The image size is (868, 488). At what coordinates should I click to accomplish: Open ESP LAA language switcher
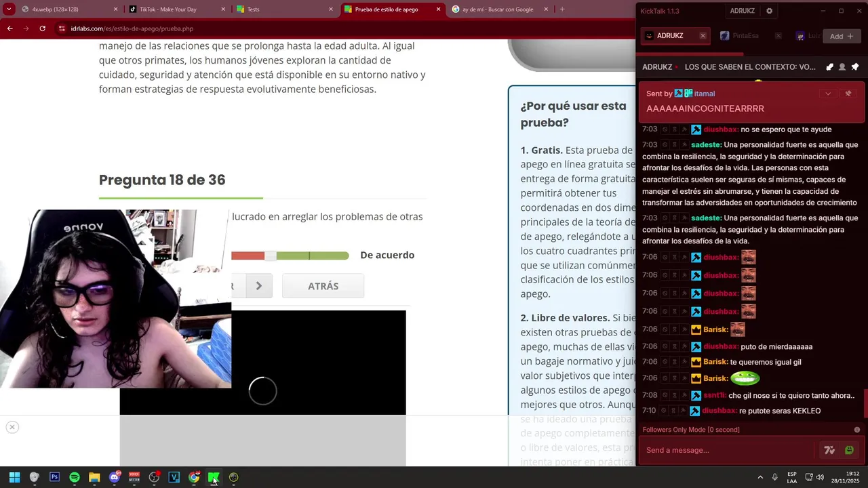click(x=792, y=477)
